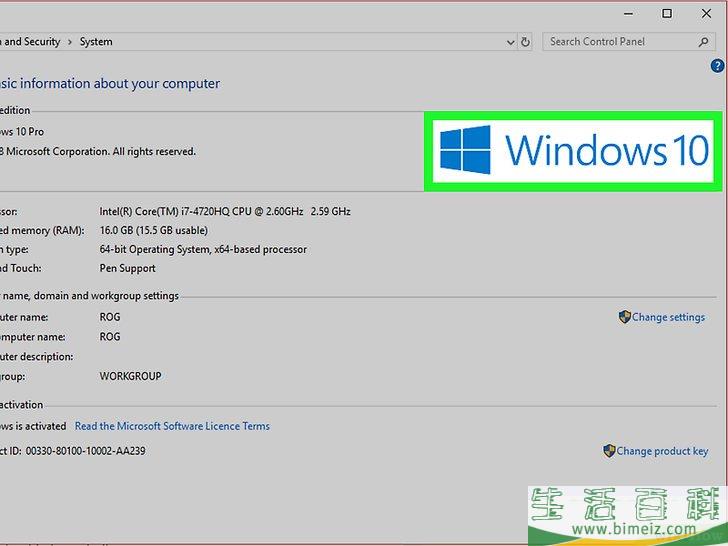Click the shield icon beside Change settings
This screenshot has width=728, height=546.
coord(624,317)
